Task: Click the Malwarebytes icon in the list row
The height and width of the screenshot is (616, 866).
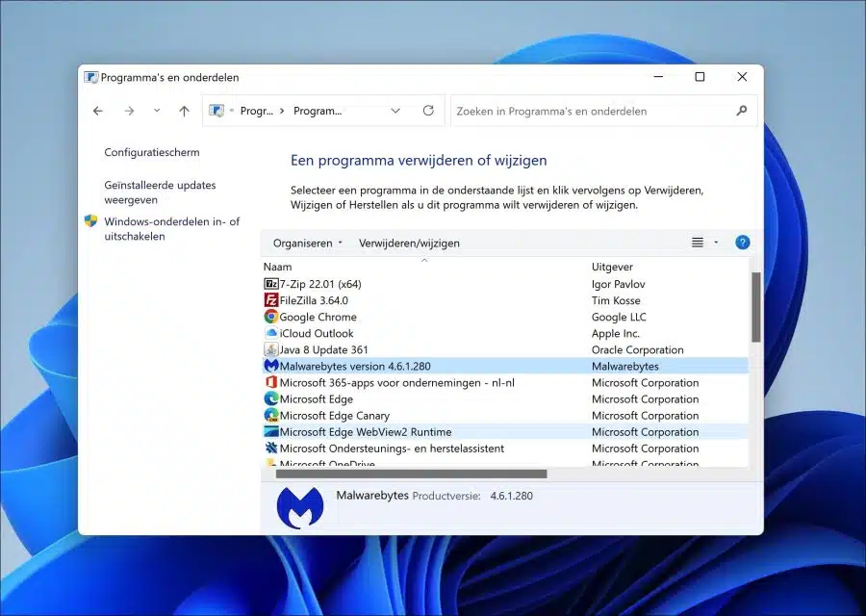Action: click(271, 366)
